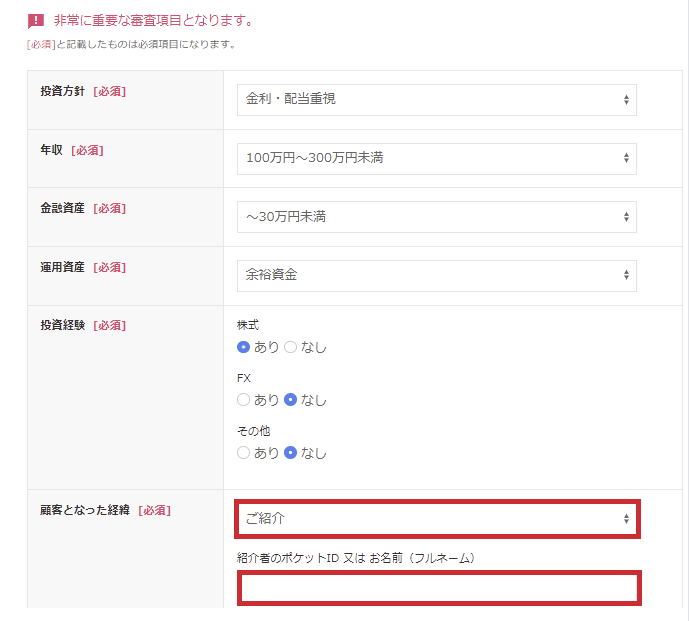The image size is (689, 621).
Task: Open the 投資方針 dropdown showing 金利・配当重視
Action: (436, 100)
